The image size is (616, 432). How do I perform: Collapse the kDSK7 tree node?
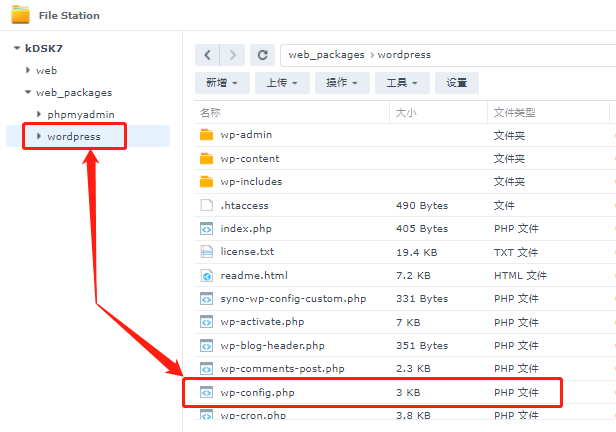point(16,48)
